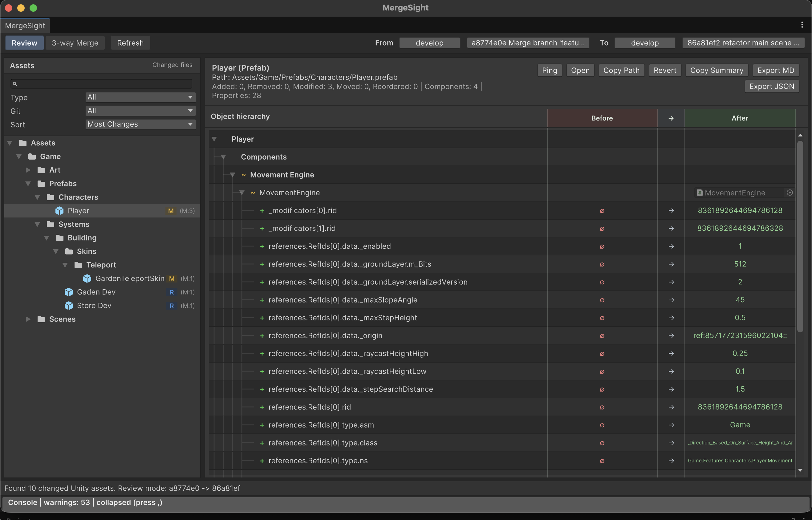Click the arrow column header between Before and After
The height and width of the screenshot is (520, 812).
(671, 118)
